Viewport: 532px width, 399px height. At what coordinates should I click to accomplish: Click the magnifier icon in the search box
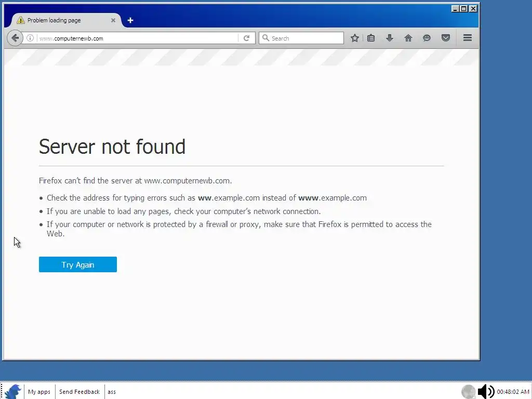(x=265, y=38)
